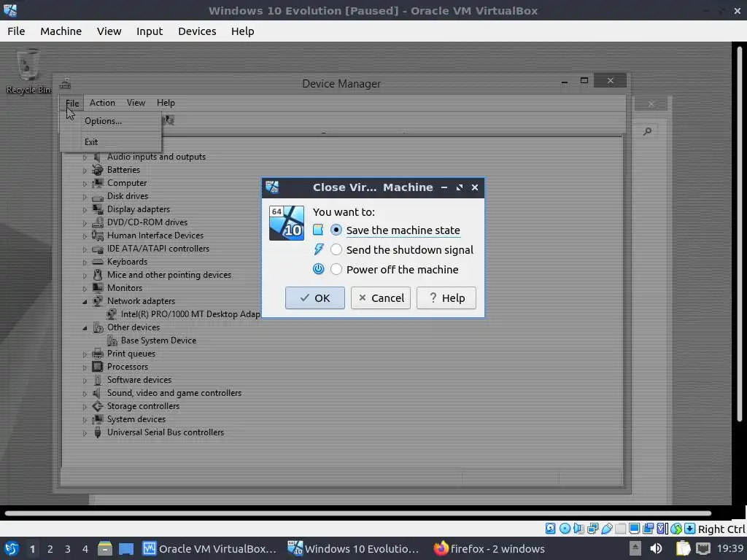Select Save the machine state option

(x=395, y=230)
